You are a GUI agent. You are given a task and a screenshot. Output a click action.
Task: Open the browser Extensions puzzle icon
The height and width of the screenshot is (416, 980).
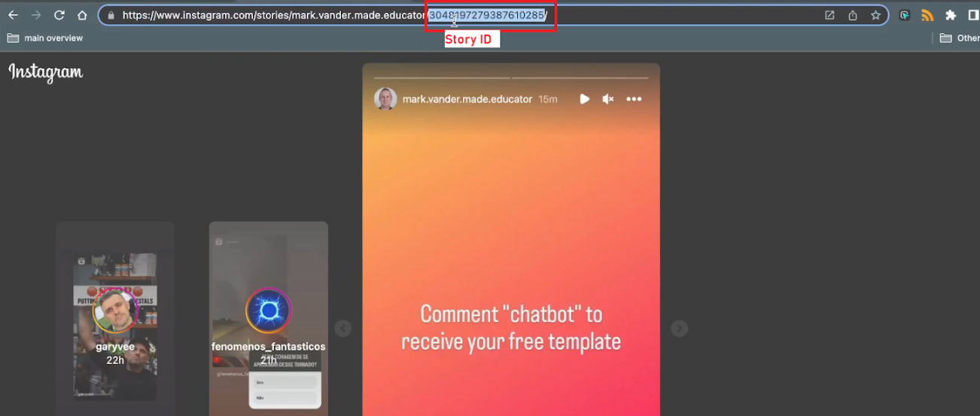pos(951,15)
